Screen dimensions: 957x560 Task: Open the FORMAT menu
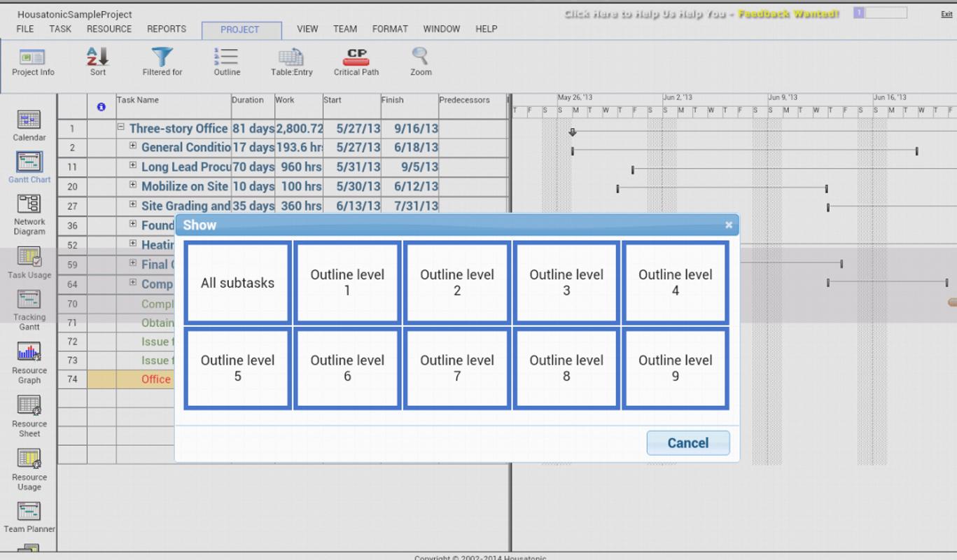pyautogui.click(x=390, y=29)
